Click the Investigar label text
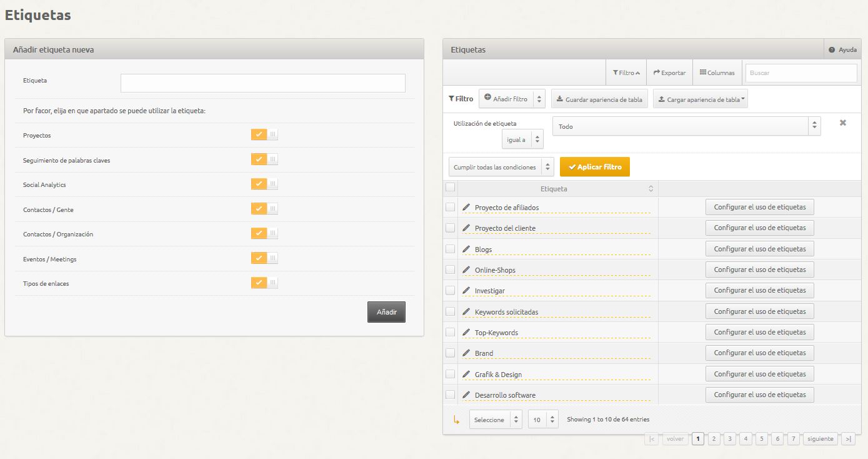This screenshot has width=868, height=459. pyautogui.click(x=489, y=291)
